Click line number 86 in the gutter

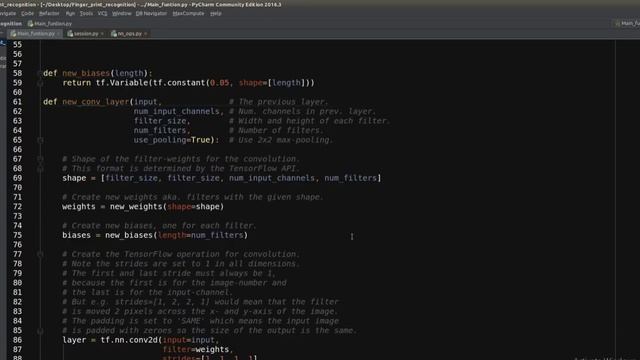click(x=17, y=340)
